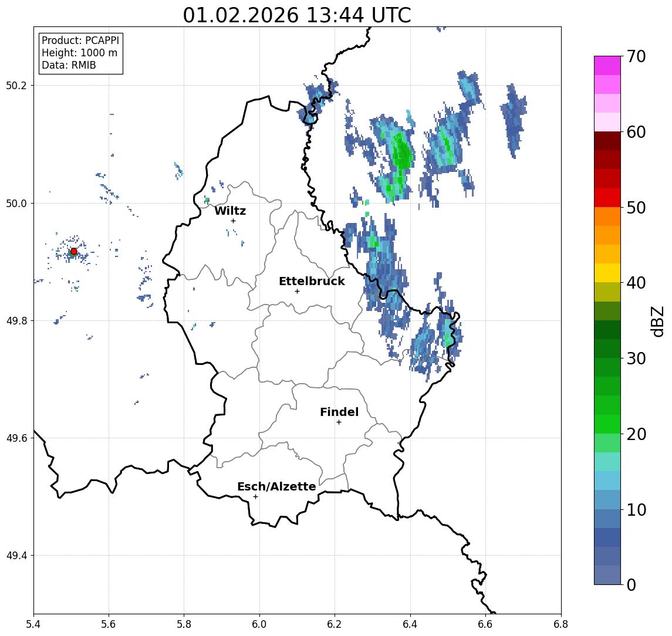672x636 pixels.
Task: Click the magenta 70 dBZ colorbar swatch
Action: (607, 66)
